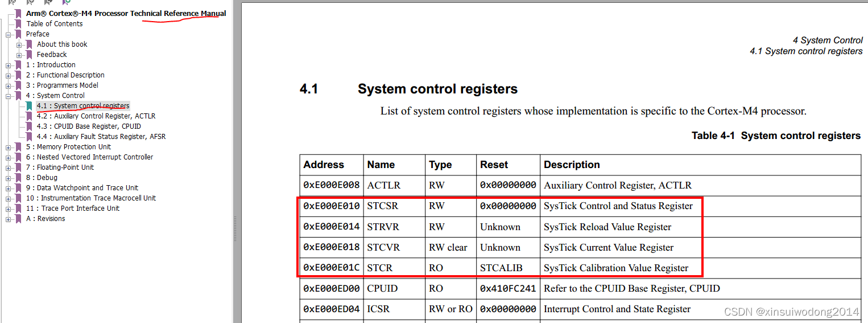Collapse the Preface bookmark node
The image size is (868, 323).
click(x=9, y=34)
